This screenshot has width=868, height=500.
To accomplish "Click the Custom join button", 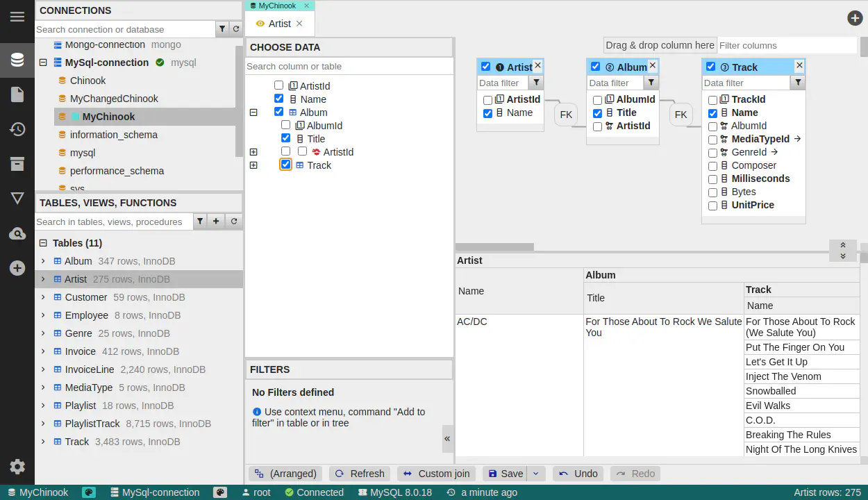I will pos(437,474).
